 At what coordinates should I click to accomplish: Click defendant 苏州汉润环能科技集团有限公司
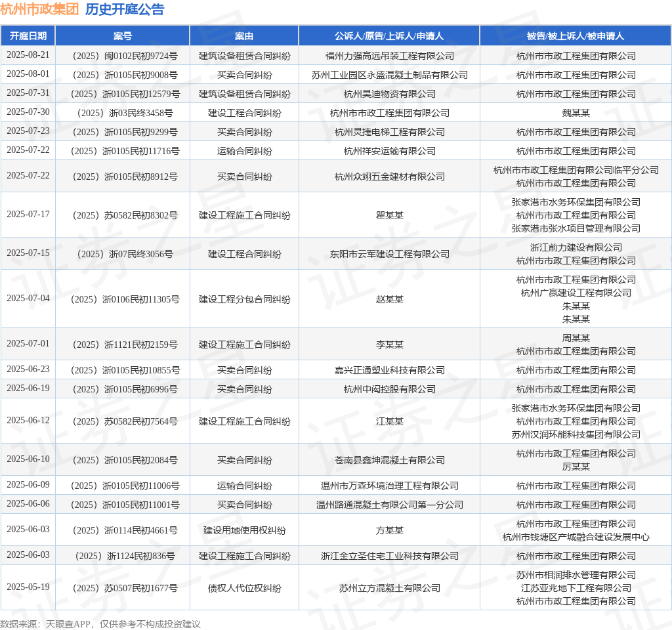pos(576,434)
